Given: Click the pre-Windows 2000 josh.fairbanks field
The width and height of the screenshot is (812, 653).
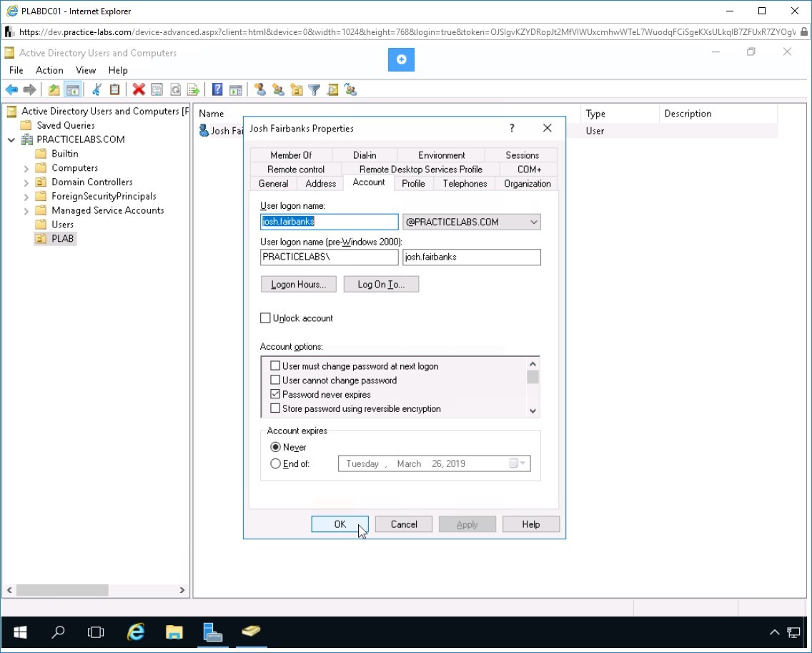Looking at the screenshot, I should [x=471, y=257].
